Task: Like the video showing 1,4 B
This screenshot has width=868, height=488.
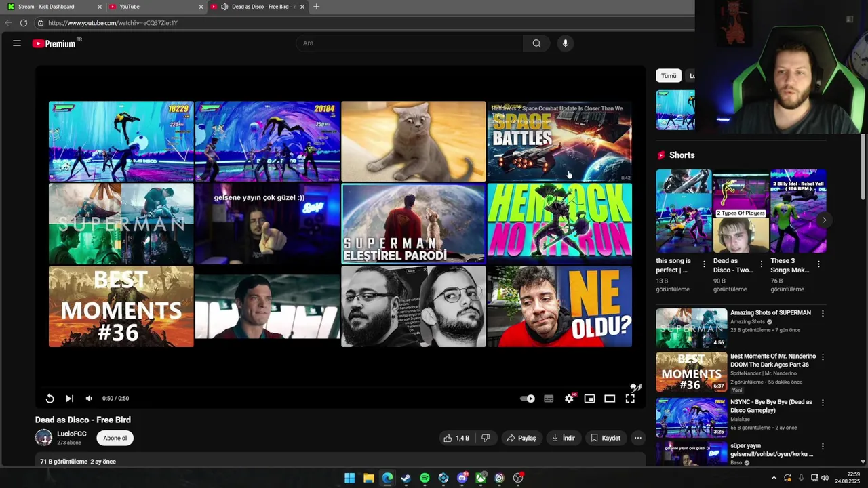Action: (456, 438)
